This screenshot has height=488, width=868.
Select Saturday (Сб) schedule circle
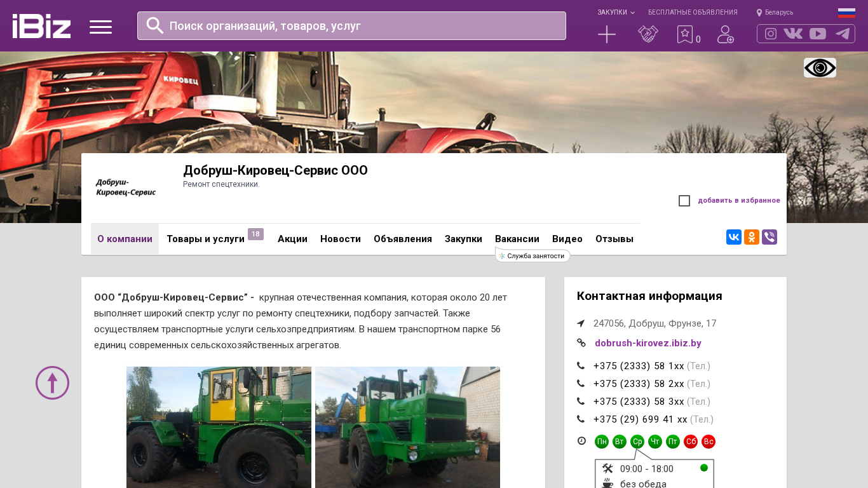pos(691,442)
